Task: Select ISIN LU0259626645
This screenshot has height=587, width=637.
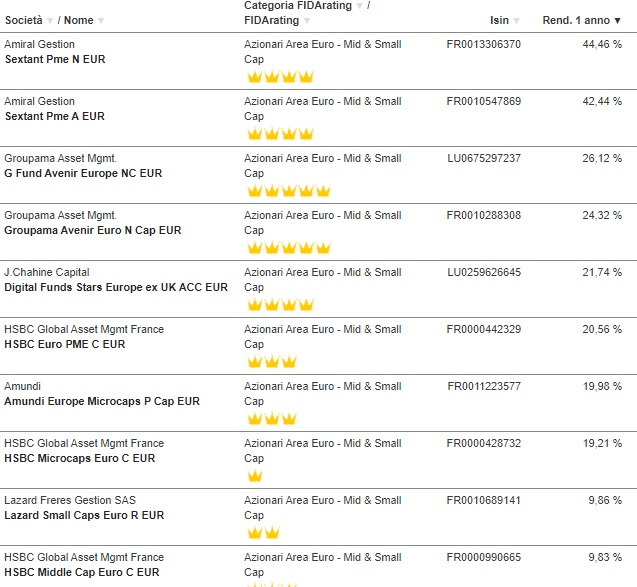Action: [x=484, y=272]
